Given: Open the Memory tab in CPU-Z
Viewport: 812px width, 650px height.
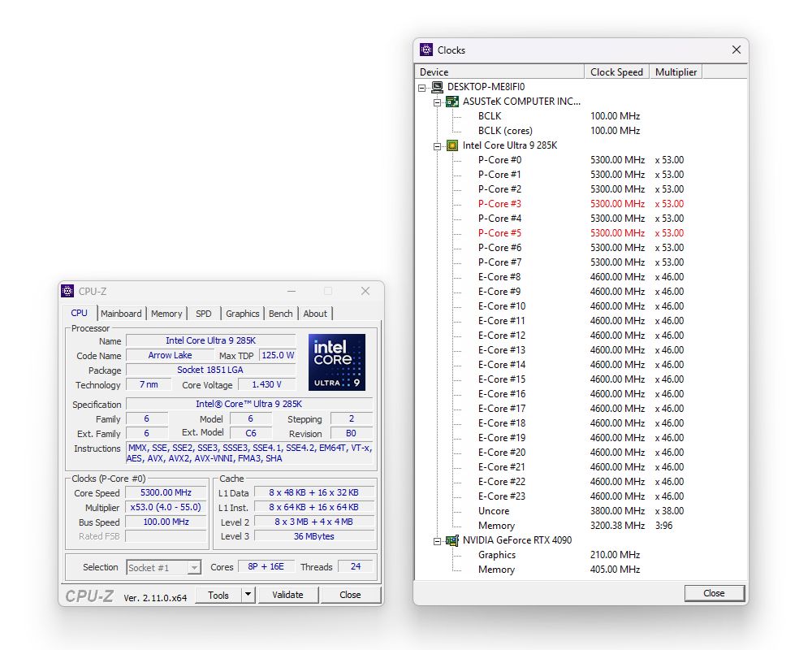Looking at the screenshot, I should coord(166,314).
